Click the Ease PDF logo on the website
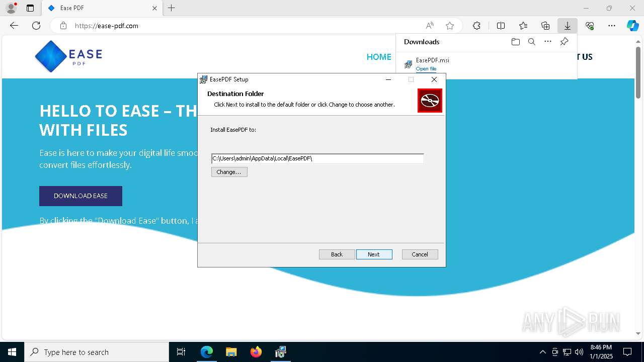This screenshot has width=644, height=362. pos(68,56)
